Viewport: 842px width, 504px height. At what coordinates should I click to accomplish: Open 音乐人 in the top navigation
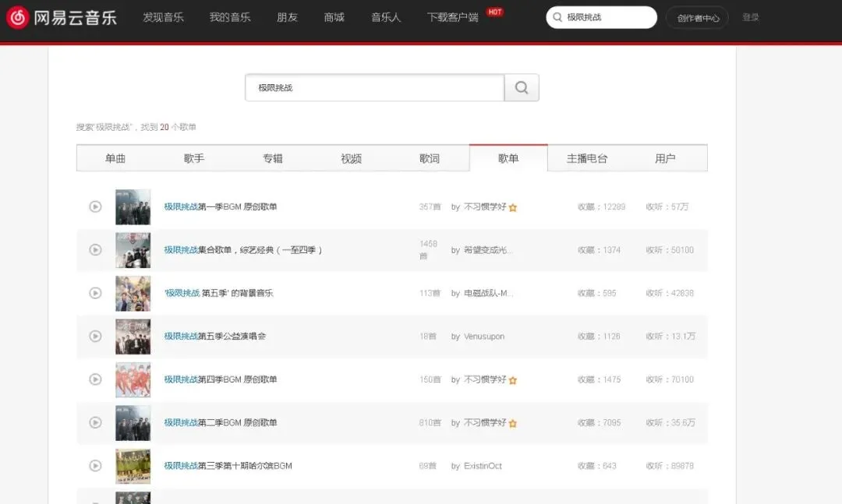click(386, 17)
